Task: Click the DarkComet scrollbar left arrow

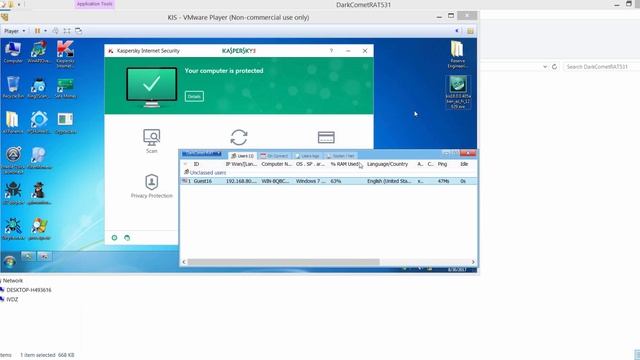Action: pos(184,262)
